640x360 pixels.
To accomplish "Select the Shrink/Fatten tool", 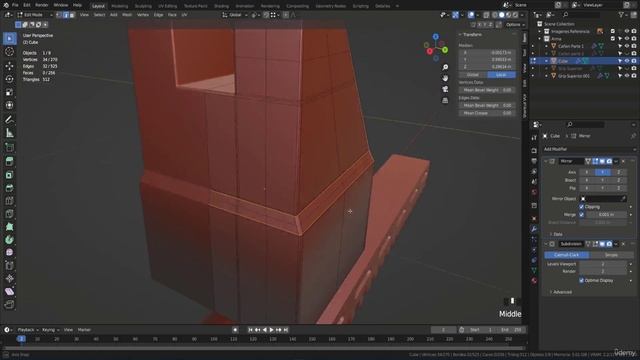I will 9,279.
